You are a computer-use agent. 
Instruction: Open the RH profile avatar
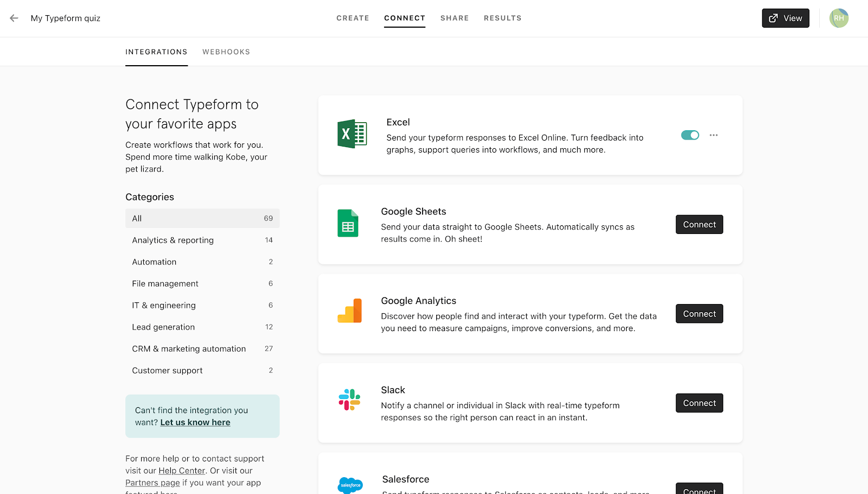pyautogui.click(x=839, y=18)
